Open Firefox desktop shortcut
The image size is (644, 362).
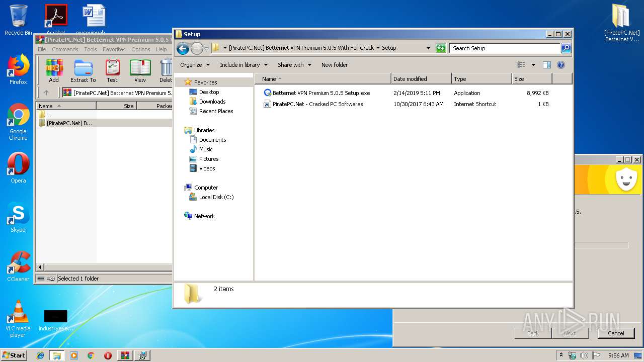coord(18,69)
